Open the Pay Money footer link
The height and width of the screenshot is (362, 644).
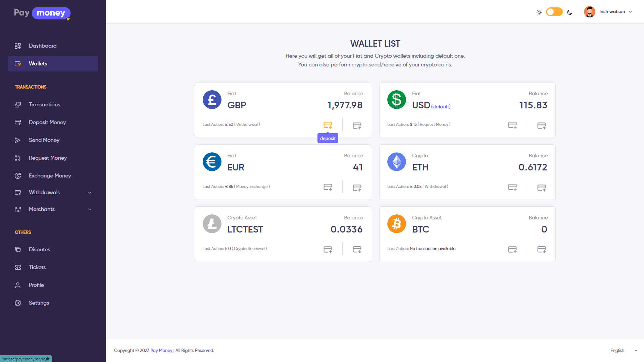161,350
